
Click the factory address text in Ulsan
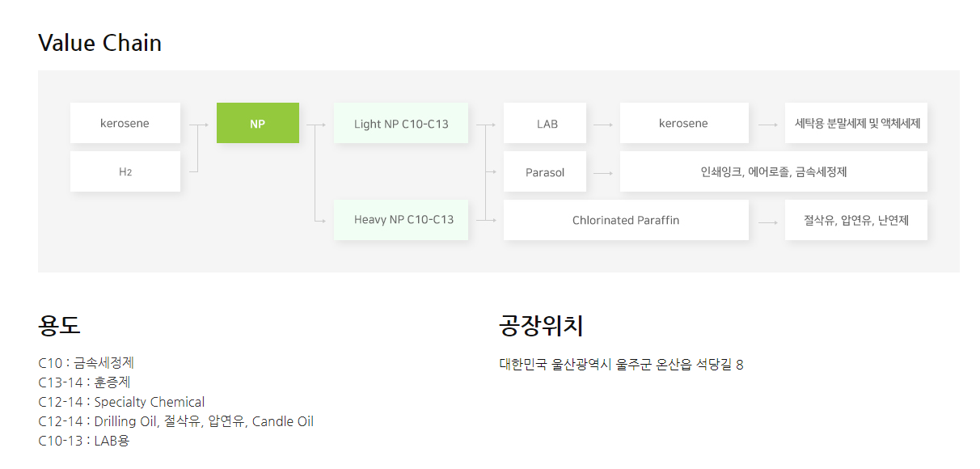tap(622, 365)
